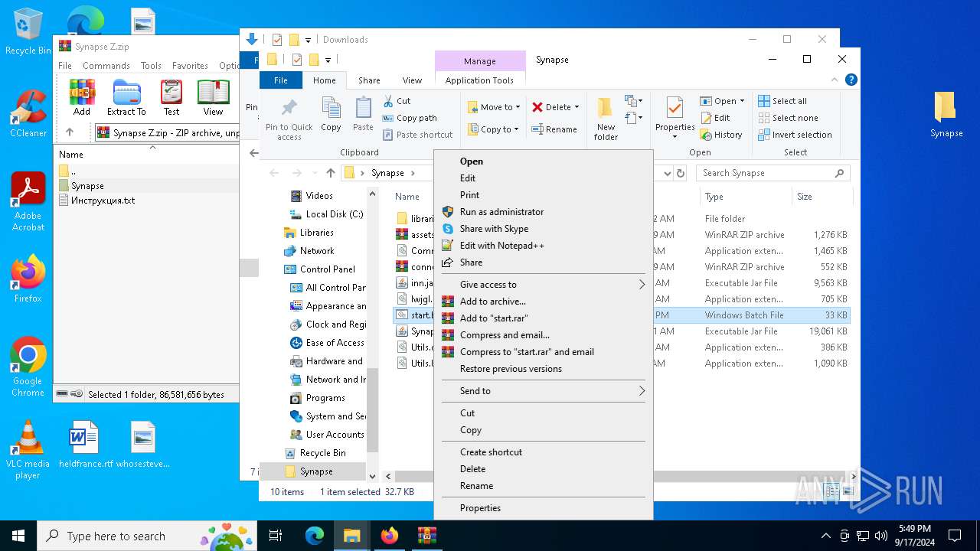
Task: Open Microsoft Edge from the taskbar
Action: point(315,536)
